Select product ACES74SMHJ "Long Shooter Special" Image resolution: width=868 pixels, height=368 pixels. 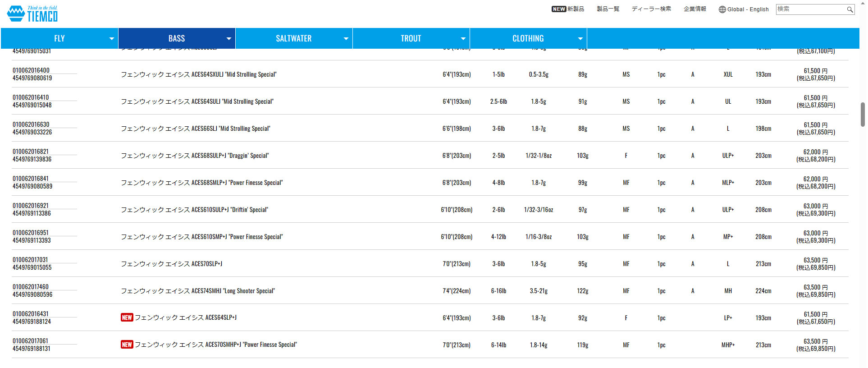[x=198, y=291]
